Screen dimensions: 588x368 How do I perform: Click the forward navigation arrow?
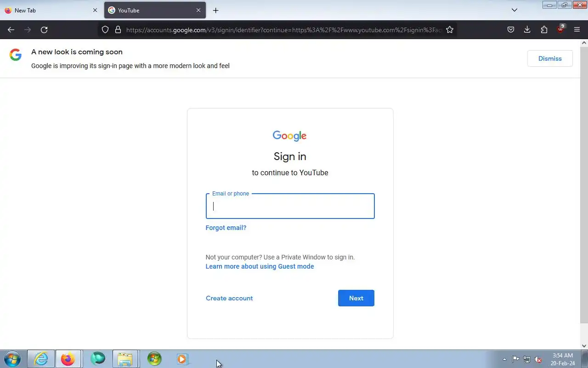pos(28,29)
